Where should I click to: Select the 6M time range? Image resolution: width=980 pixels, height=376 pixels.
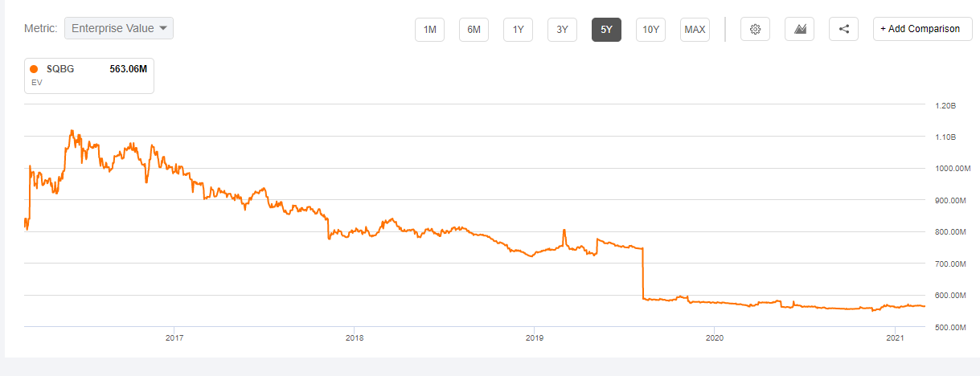(x=474, y=30)
